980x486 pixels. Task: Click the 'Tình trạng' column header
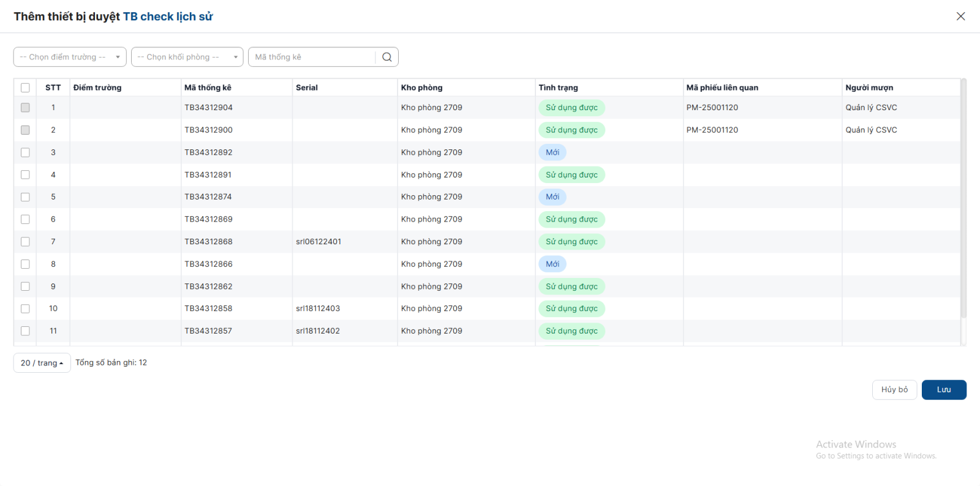pyautogui.click(x=558, y=88)
